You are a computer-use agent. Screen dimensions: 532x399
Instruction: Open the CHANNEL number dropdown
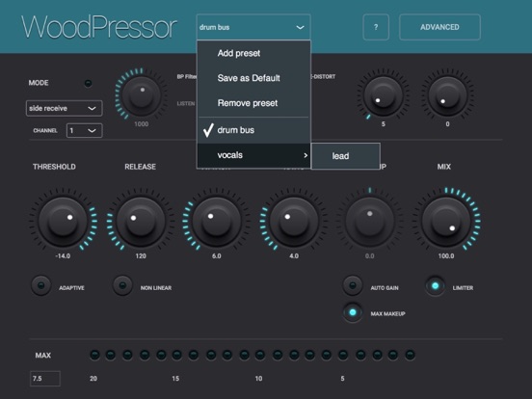pos(85,131)
